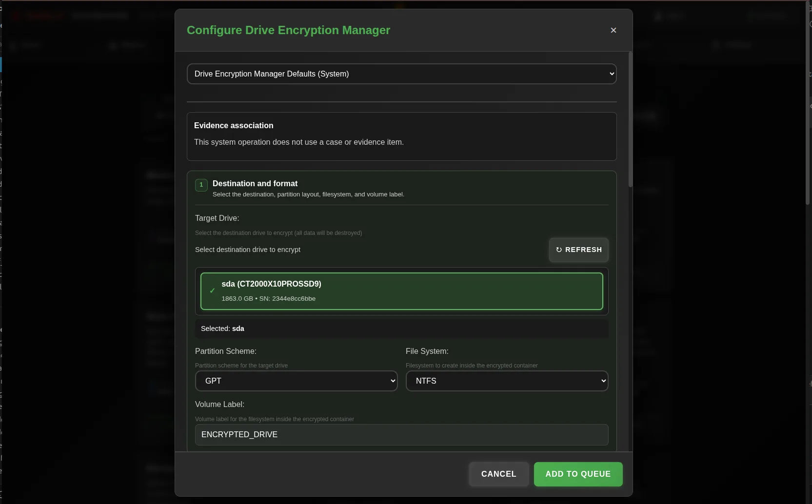Click the green checkmark on sda drive
This screenshot has height=504, width=812.
coord(212,291)
